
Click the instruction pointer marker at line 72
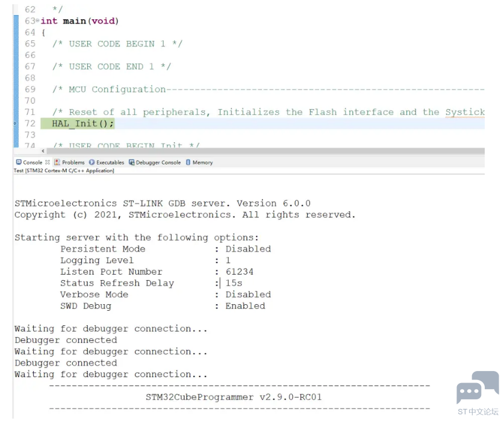[x=15, y=123]
